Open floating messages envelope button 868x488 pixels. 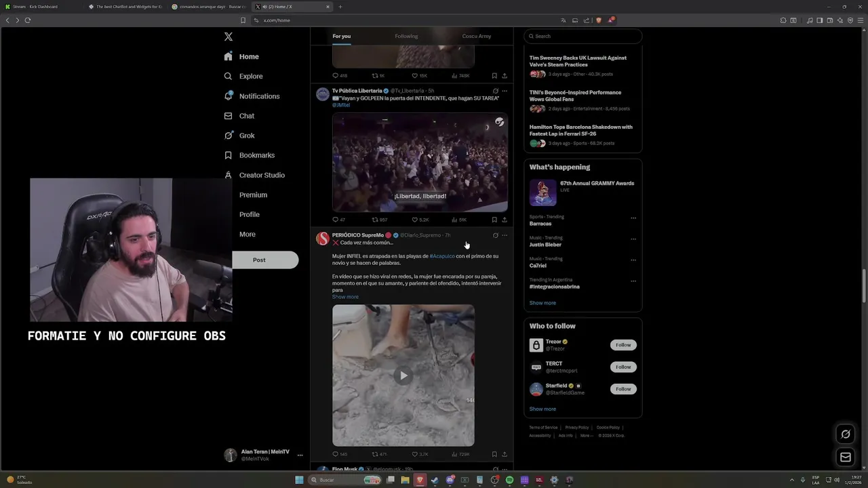(x=846, y=457)
